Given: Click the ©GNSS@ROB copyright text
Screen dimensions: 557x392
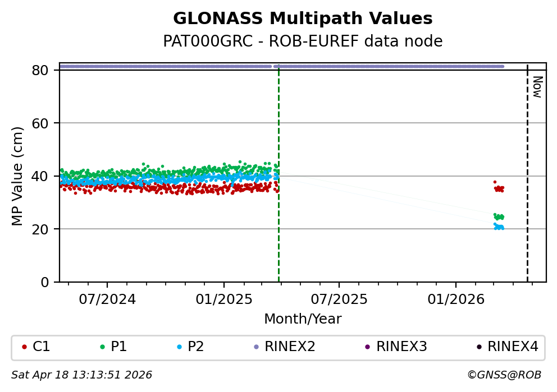Looking at the screenshot, I should (504, 375).
